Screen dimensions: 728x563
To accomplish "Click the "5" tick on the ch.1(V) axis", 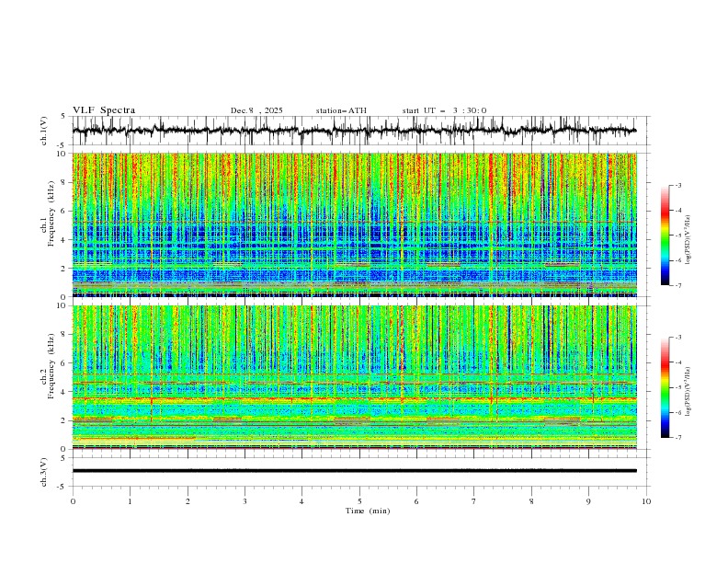I will pos(63,117).
